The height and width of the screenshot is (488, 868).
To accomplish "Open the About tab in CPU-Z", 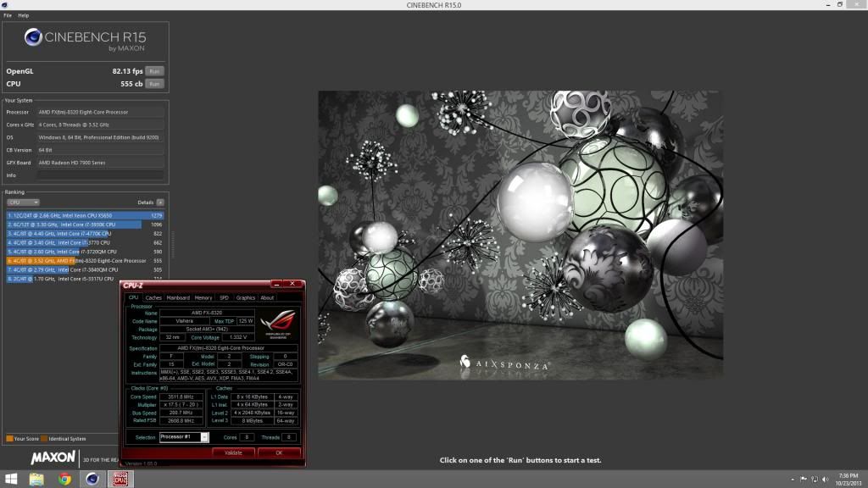I will (x=267, y=297).
